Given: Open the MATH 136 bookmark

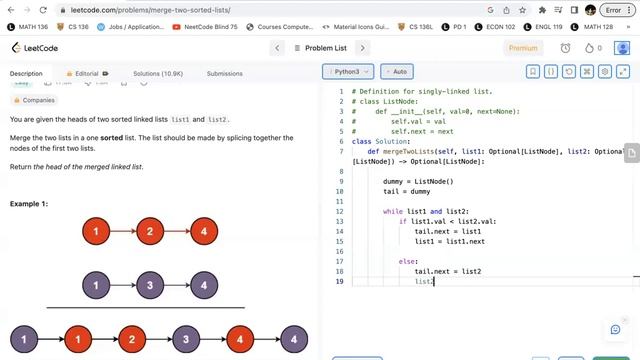Looking at the screenshot, I should pos(28,27).
